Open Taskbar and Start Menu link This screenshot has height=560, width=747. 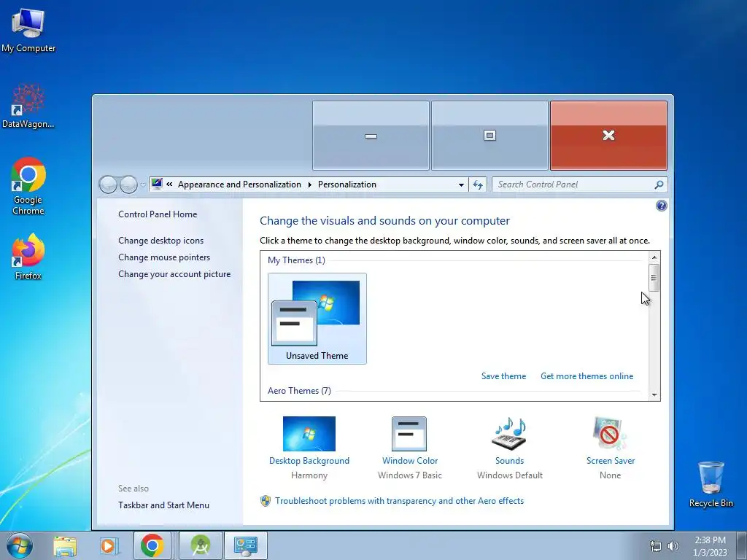pyautogui.click(x=164, y=505)
